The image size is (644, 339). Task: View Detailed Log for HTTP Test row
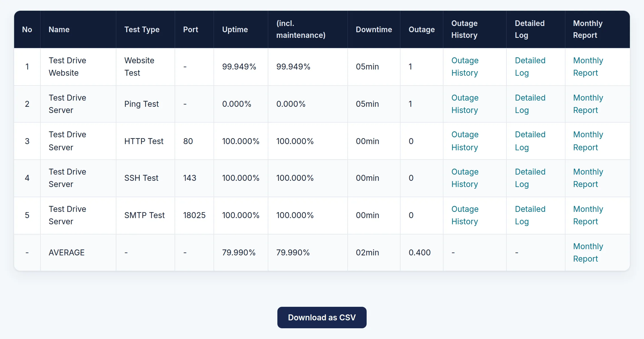(x=530, y=141)
